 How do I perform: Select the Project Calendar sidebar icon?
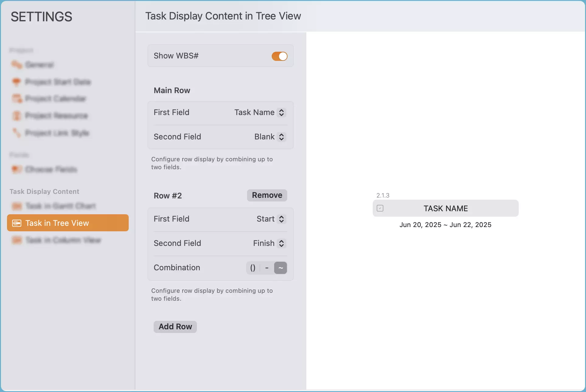17,99
